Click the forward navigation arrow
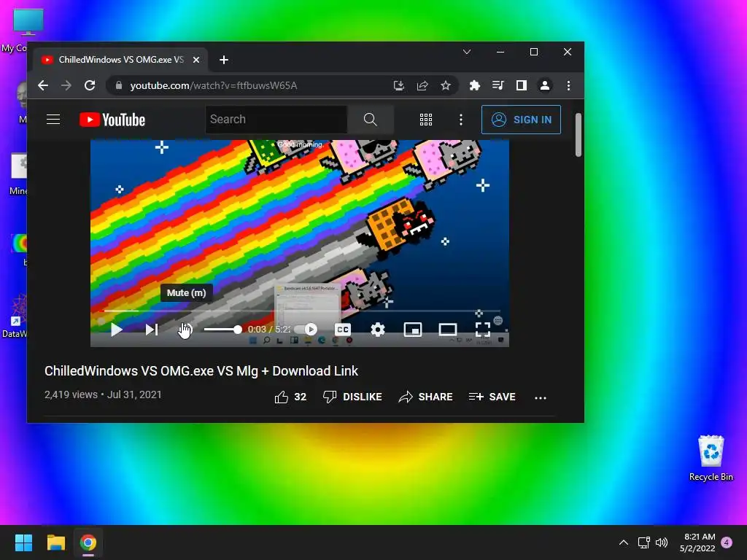 coord(66,85)
